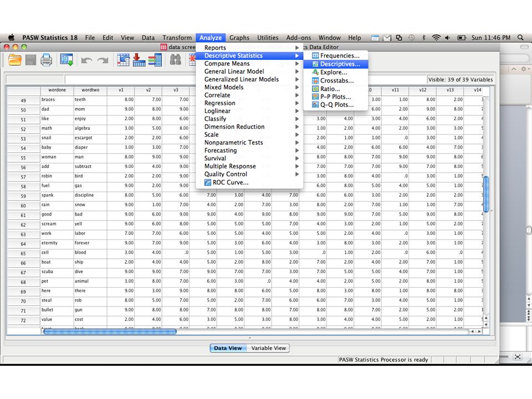Expand the Compare Means submenu
This screenshot has width=532, height=399.
coord(249,63)
